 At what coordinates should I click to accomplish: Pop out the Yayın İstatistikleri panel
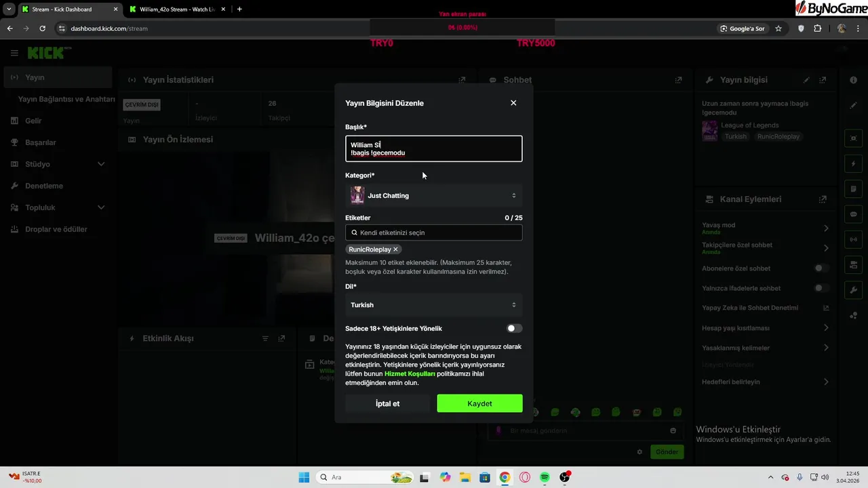click(x=462, y=80)
